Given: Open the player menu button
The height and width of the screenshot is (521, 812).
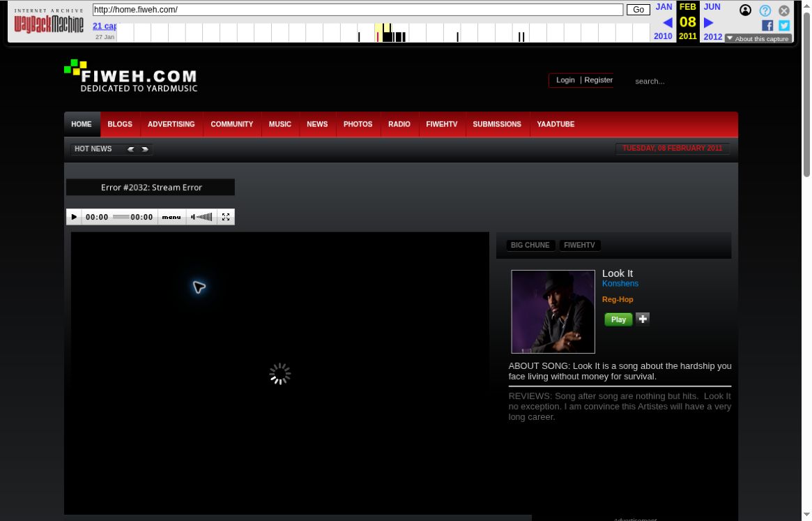Looking at the screenshot, I should coord(171,217).
